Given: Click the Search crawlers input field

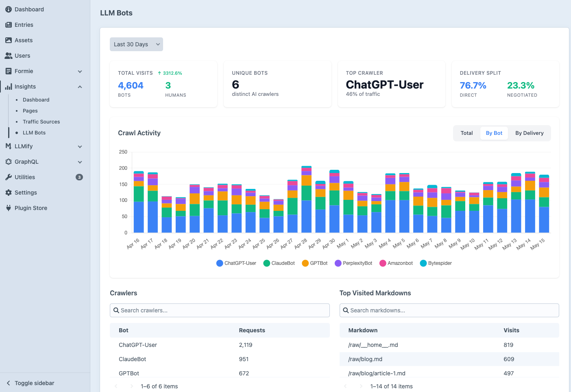Looking at the screenshot, I should click(220, 310).
